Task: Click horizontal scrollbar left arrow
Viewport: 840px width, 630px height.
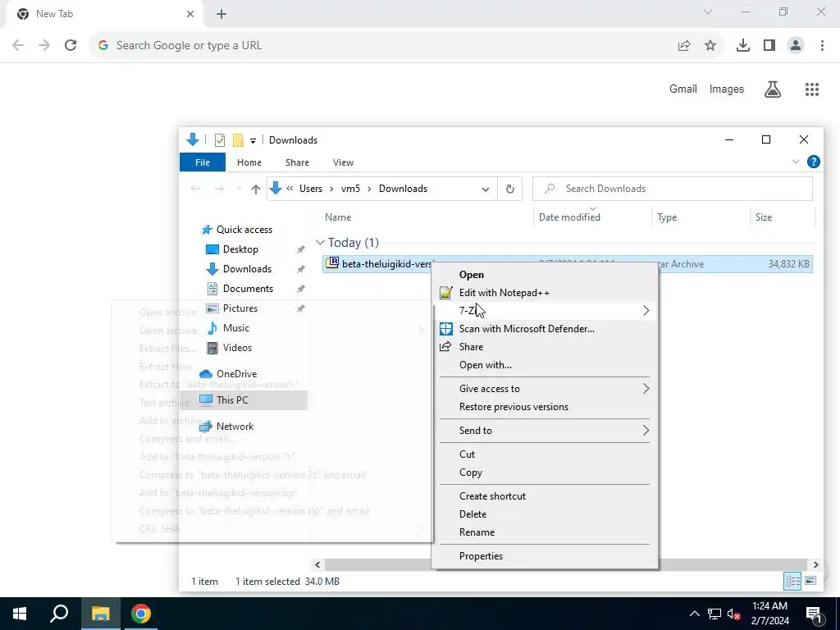Action: point(317,564)
